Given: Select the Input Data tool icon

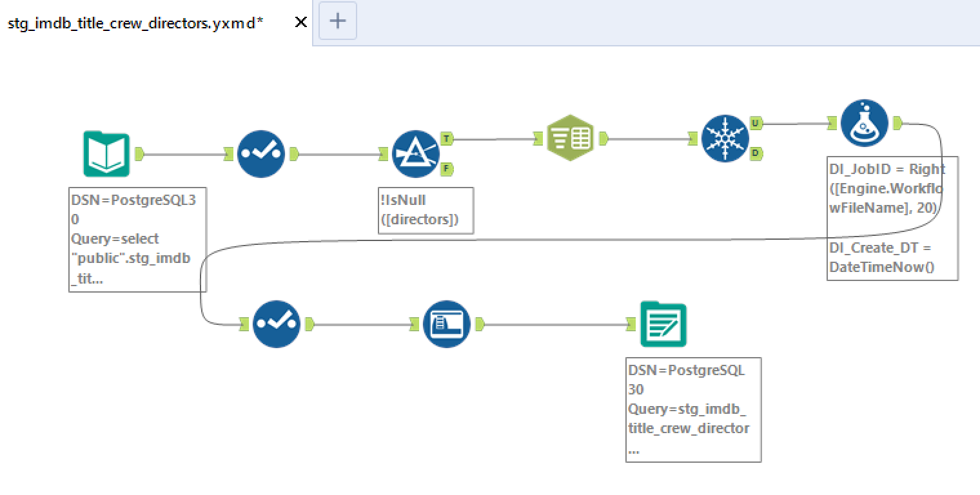Looking at the screenshot, I should [x=106, y=154].
